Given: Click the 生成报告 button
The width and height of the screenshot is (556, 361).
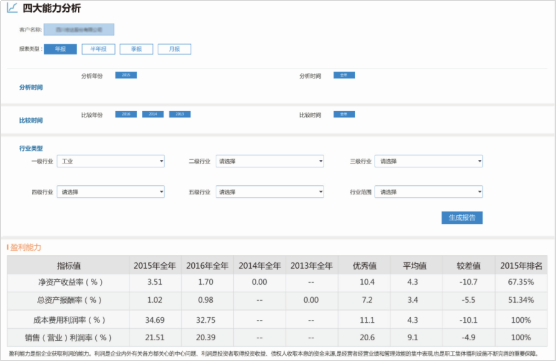Looking at the screenshot, I should [462, 218].
